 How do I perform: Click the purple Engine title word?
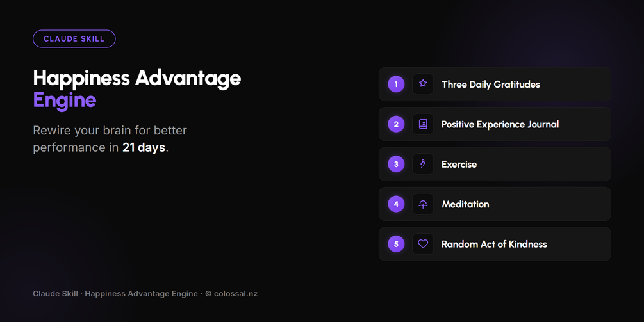[65, 101]
